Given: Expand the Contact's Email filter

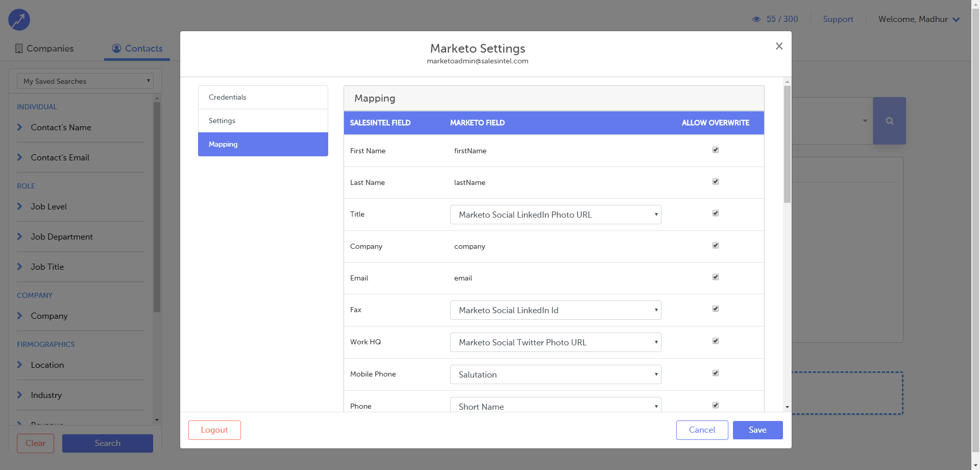Looking at the screenshot, I should point(81,157).
